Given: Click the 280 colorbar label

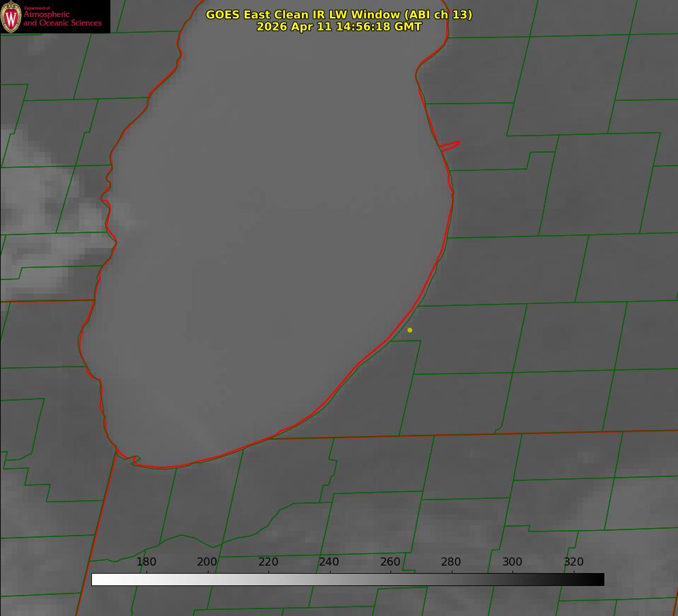Looking at the screenshot, I should (451, 561).
